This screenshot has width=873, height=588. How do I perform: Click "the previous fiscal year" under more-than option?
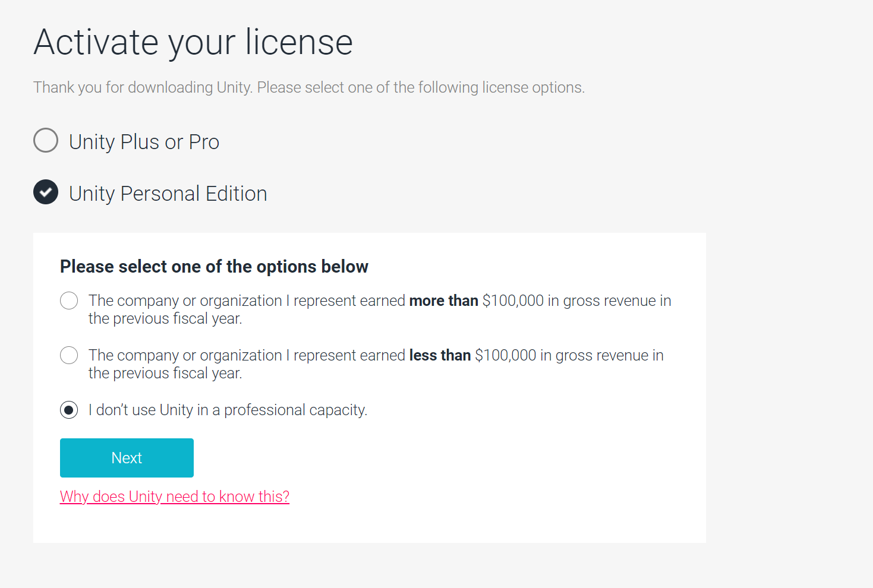point(165,319)
